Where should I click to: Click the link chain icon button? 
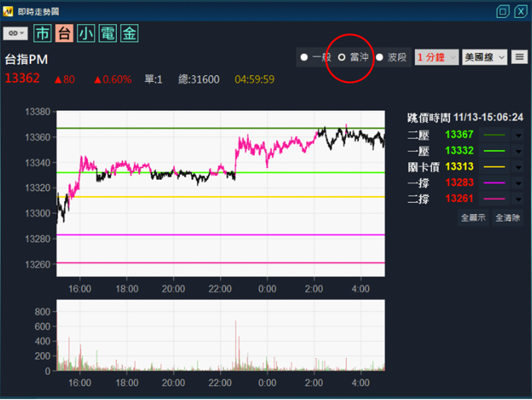[15, 33]
